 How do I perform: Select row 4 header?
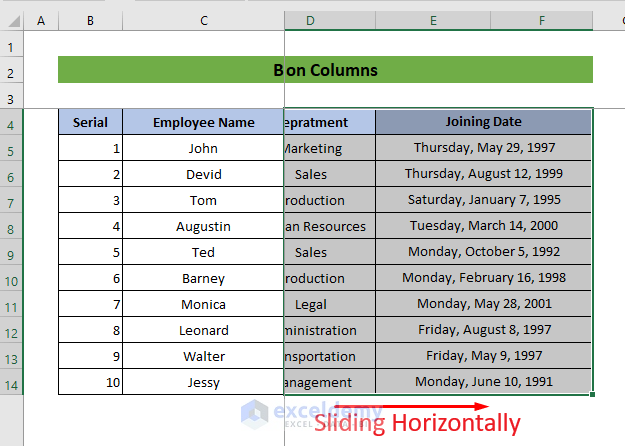(12, 124)
